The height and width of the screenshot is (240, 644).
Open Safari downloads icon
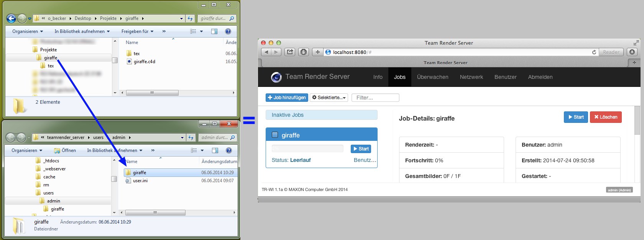coord(632,52)
